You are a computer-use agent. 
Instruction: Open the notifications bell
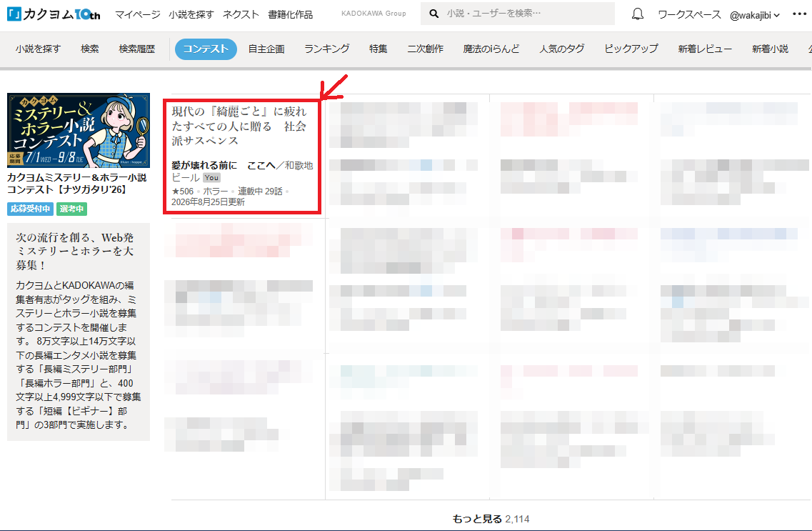[x=638, y=14]
